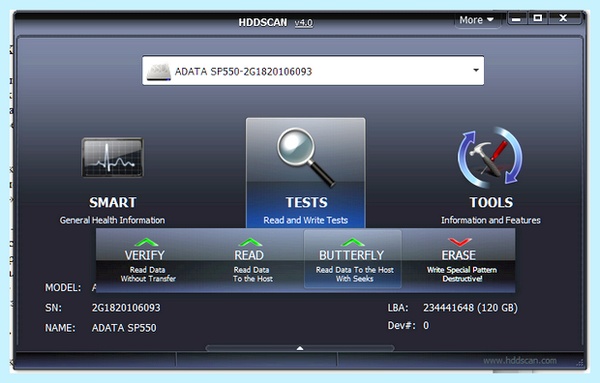Expand the drive selection dropdown arrow
Image resolution: width=600 pixels, height=383 pixels.
coord(476,70)
